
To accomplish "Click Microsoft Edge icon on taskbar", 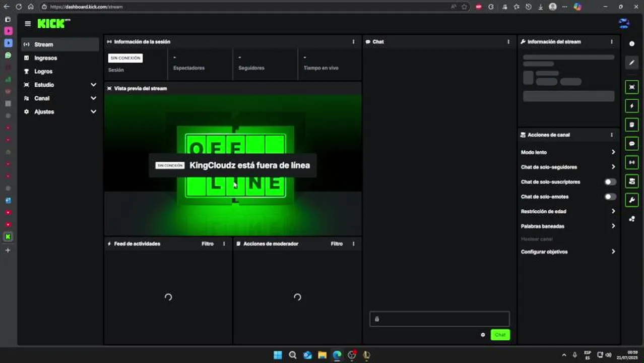I will [337, 355].
